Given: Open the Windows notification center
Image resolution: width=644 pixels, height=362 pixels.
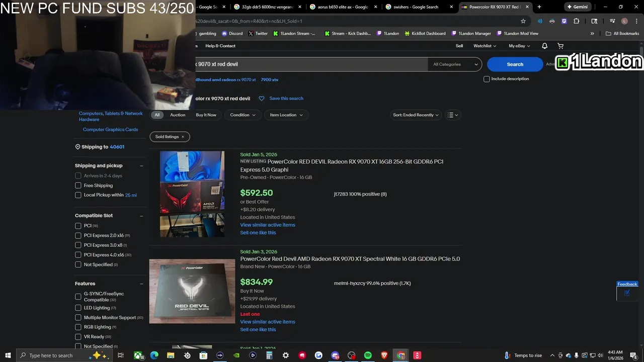Looking at the screenshot, I should pyautogui.click(x=633, y=355).
